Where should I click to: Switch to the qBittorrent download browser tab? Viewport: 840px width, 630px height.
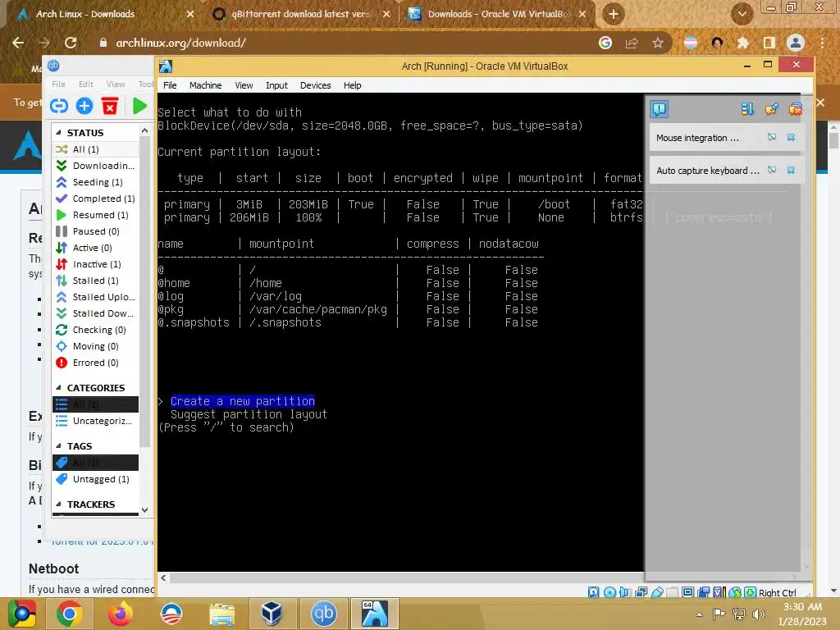(x=301, y=14)
